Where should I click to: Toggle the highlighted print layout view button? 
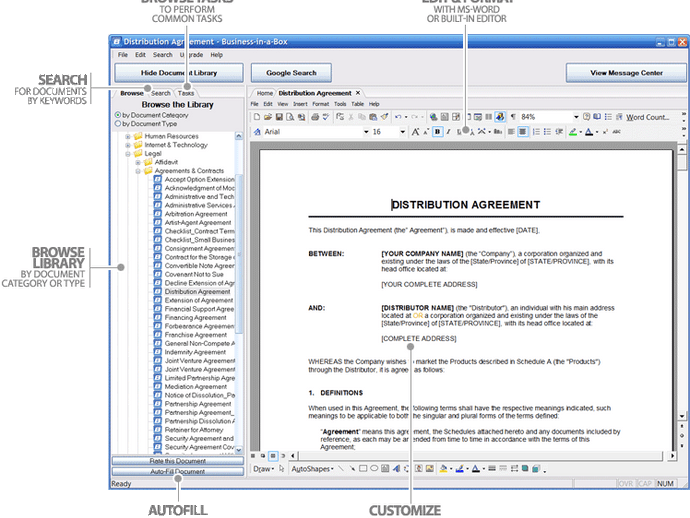click(273, 456)
